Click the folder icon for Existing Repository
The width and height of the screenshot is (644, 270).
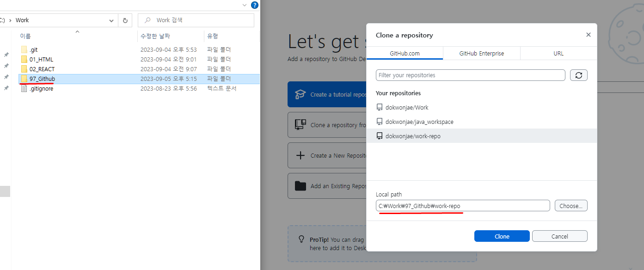pyautogui.click(x=301, y=186)
